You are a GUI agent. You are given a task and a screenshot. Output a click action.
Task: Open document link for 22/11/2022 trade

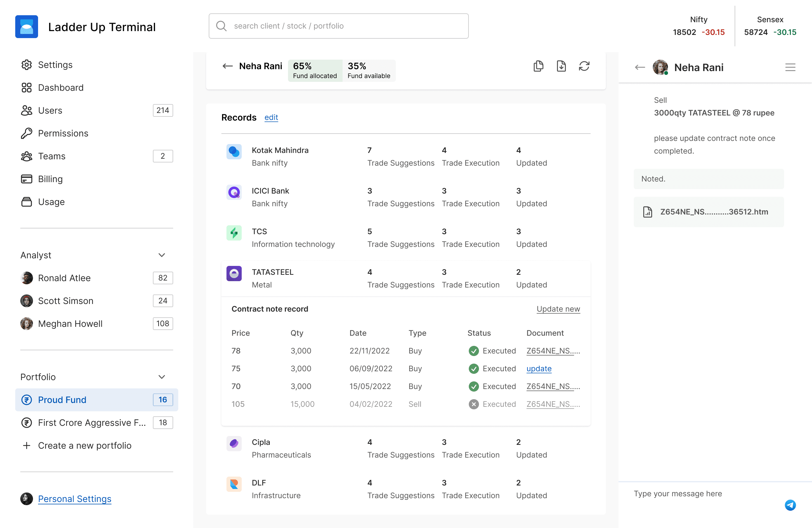tap(553, 351)
